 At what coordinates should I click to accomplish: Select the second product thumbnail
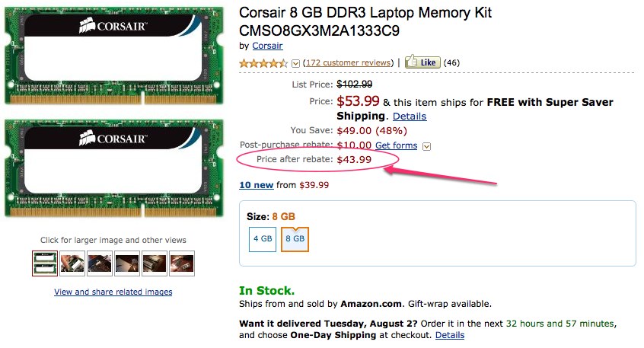click(72, 263)
